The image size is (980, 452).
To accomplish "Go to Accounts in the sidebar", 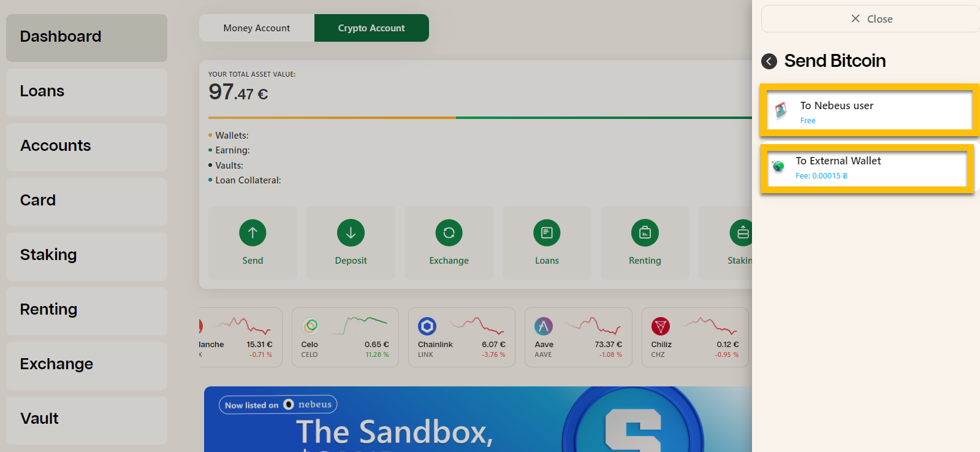I will [x=86, y=147].
